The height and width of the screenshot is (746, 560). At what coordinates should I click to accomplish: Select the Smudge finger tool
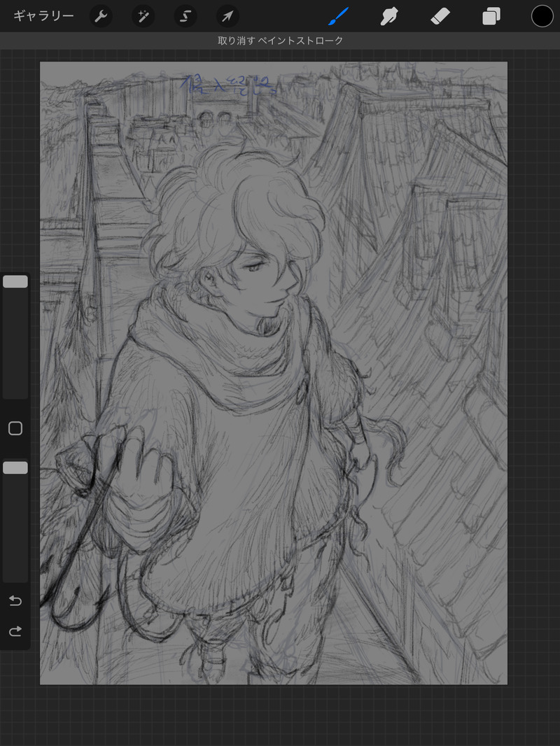pos(389,17)
